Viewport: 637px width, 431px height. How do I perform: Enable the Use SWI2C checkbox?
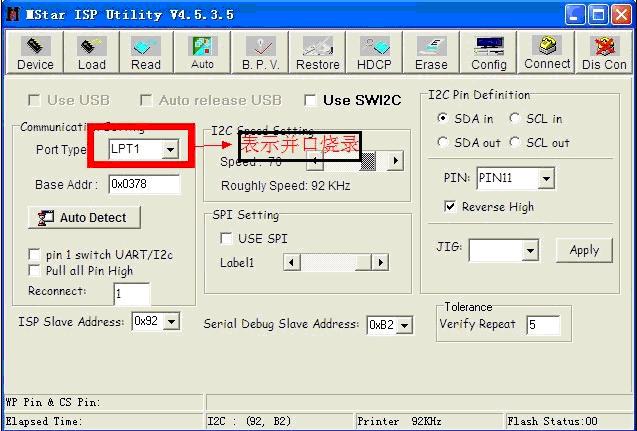coord(311,100)
